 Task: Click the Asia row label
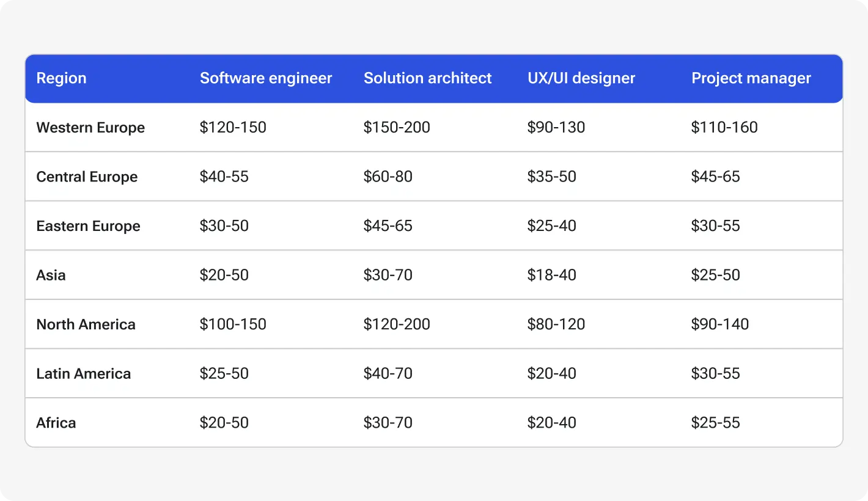pos(51,275)
